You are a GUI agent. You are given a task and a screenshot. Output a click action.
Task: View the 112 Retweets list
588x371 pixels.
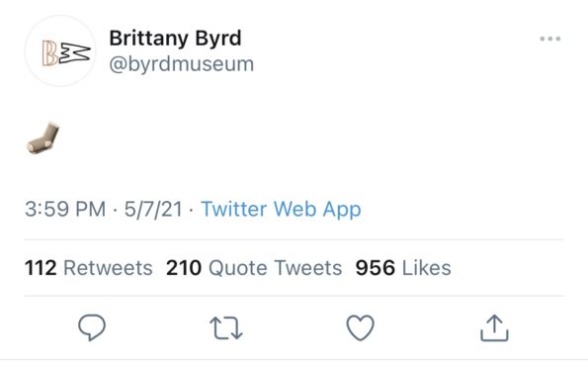[89, 268]
